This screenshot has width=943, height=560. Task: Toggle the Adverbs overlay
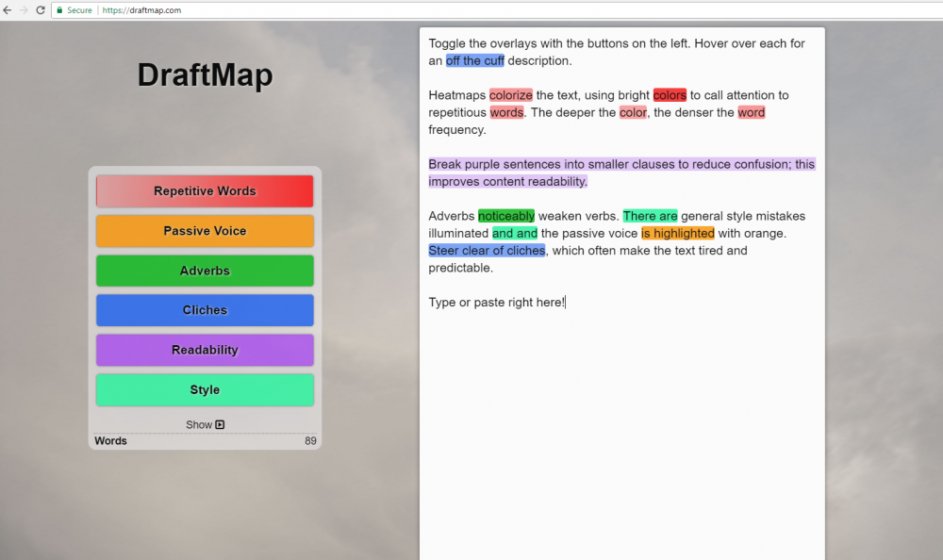click(205, 271)
